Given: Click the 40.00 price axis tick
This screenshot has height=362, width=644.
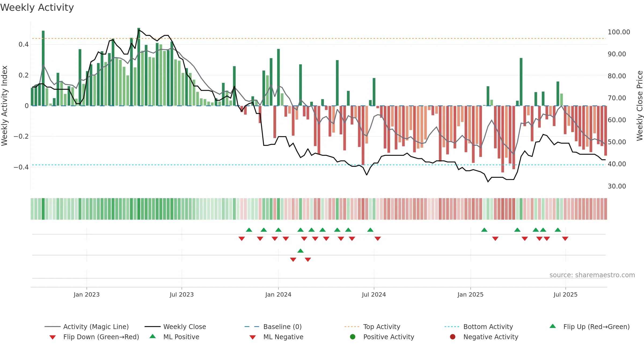Looking at the screenshot, I should pos(617,164).
